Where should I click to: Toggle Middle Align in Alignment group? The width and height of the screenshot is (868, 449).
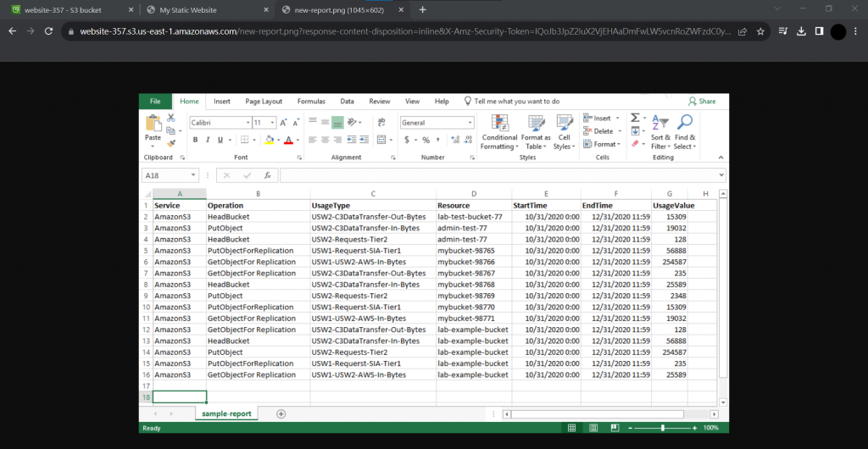click(325, 122)
